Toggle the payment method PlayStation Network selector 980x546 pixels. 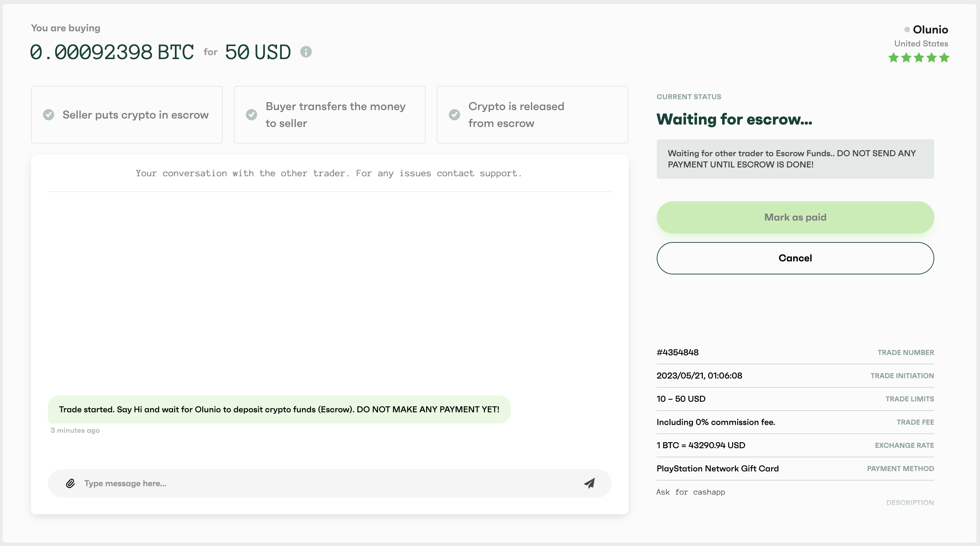click(x=717, y=469)
